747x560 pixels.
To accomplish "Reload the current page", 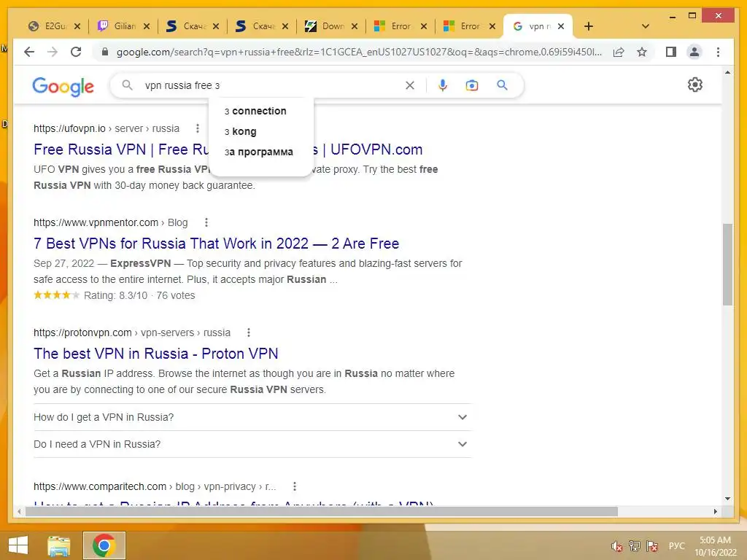I will pyautogui.click(x=76, y=52).
